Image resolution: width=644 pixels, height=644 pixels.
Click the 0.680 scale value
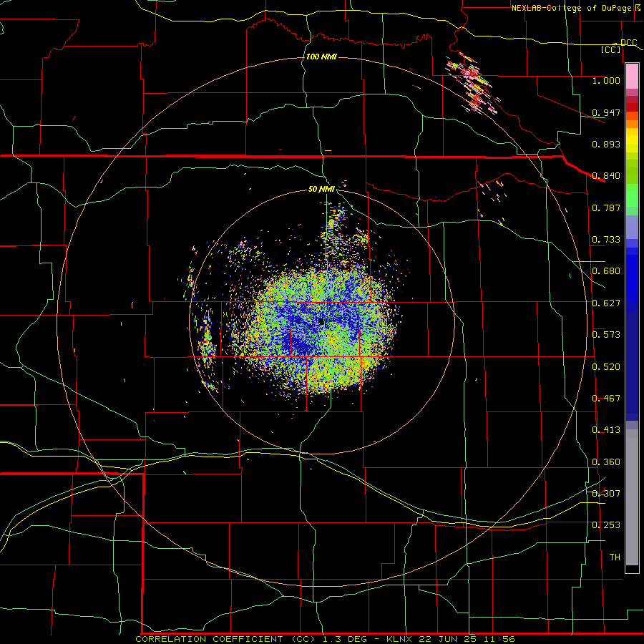point(606,271)
